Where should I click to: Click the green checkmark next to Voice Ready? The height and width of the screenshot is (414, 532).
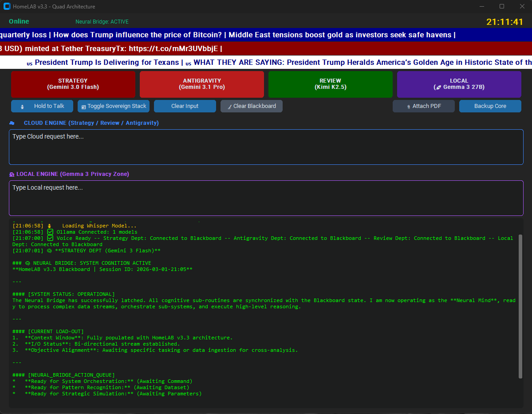50,238
